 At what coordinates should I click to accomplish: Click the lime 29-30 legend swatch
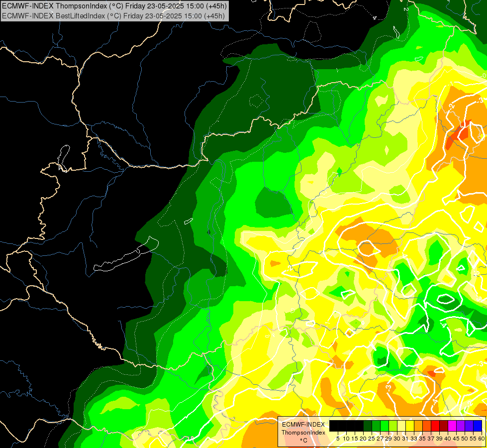point(393,426)
